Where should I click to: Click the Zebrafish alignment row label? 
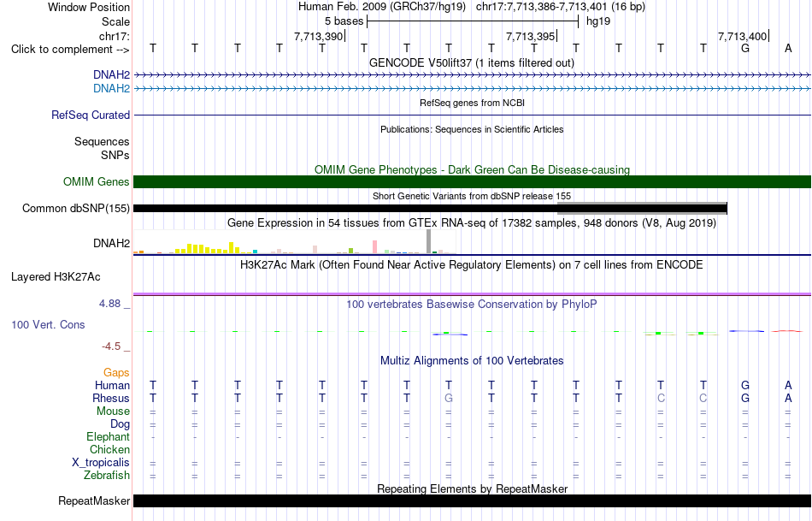[x=107, y=475]
